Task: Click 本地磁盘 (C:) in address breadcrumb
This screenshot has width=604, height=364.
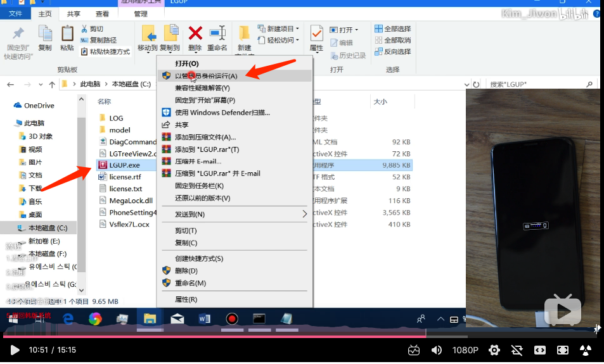Action: (131, 84)
